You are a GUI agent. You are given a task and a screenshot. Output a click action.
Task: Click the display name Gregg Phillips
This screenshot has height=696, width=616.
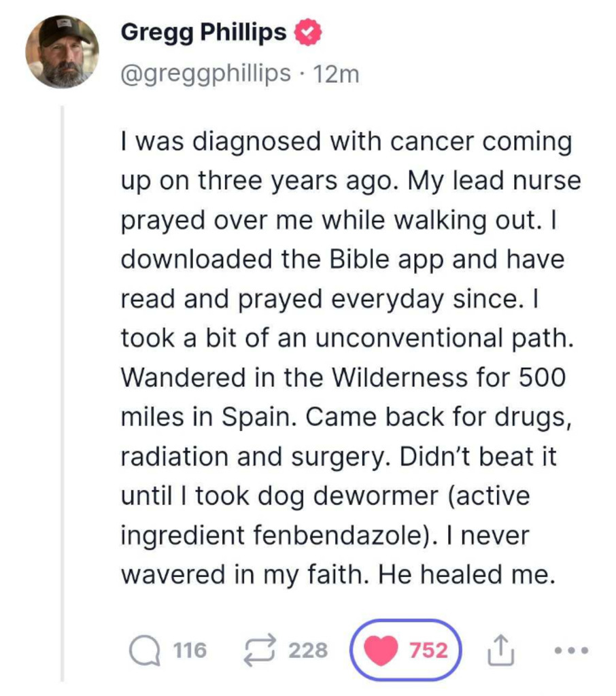click(203, 33)
